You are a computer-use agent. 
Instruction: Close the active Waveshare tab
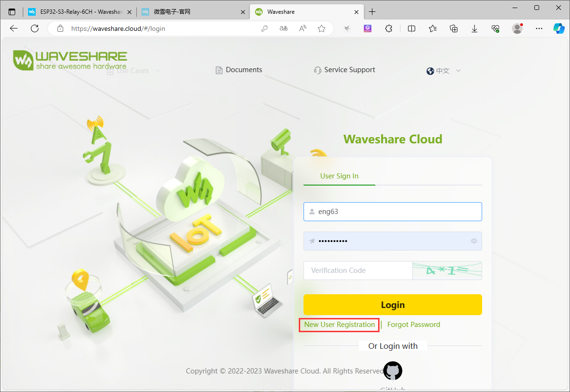pos(356,12)
